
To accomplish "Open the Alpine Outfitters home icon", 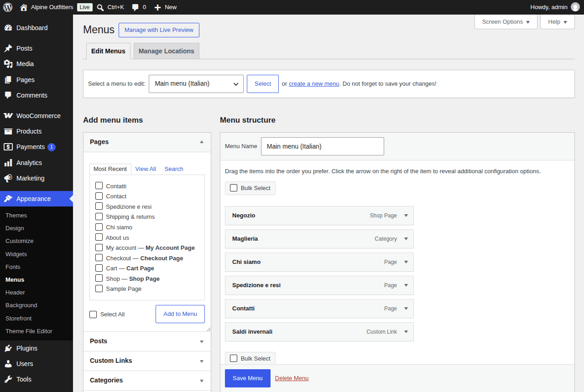I will [24, 7].
